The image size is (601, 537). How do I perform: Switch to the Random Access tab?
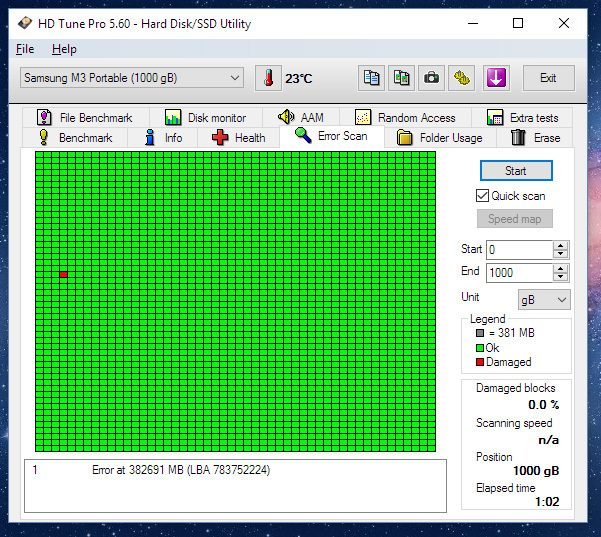tap(405, 118)
